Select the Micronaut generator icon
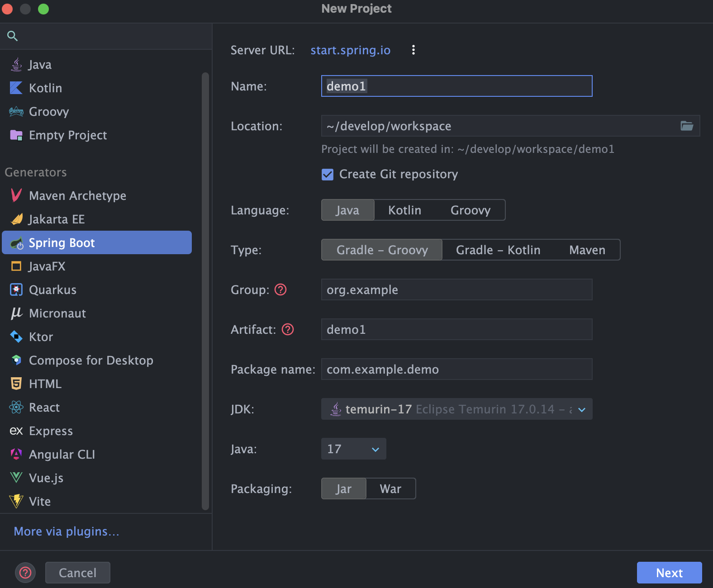Viewport: 713px width, 588px height. 16,313
